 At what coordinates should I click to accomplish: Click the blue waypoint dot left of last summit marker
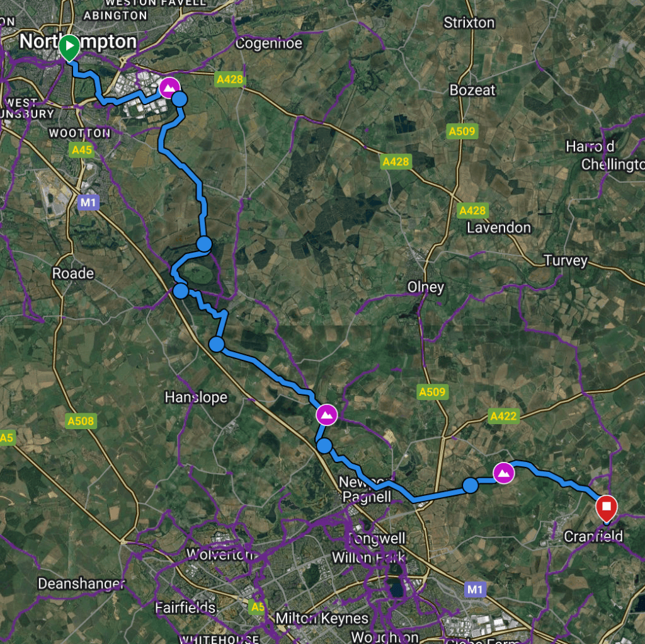470,486
